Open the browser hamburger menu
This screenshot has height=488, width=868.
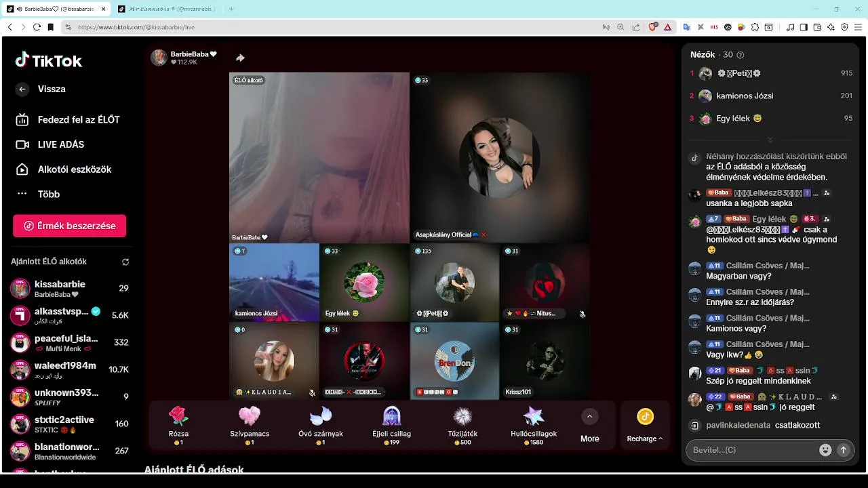click(x=859, y=27)
